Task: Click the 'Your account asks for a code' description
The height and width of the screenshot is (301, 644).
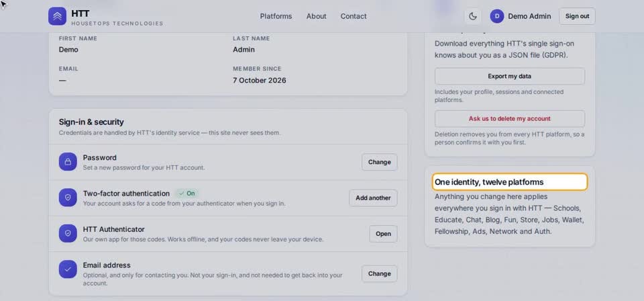Action: coord(184,204)
